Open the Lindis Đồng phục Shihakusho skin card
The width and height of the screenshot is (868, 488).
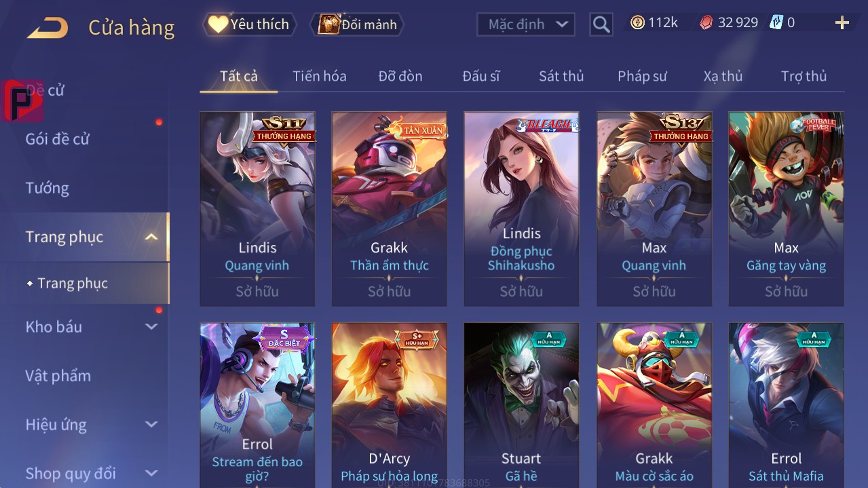pos(521,209)
